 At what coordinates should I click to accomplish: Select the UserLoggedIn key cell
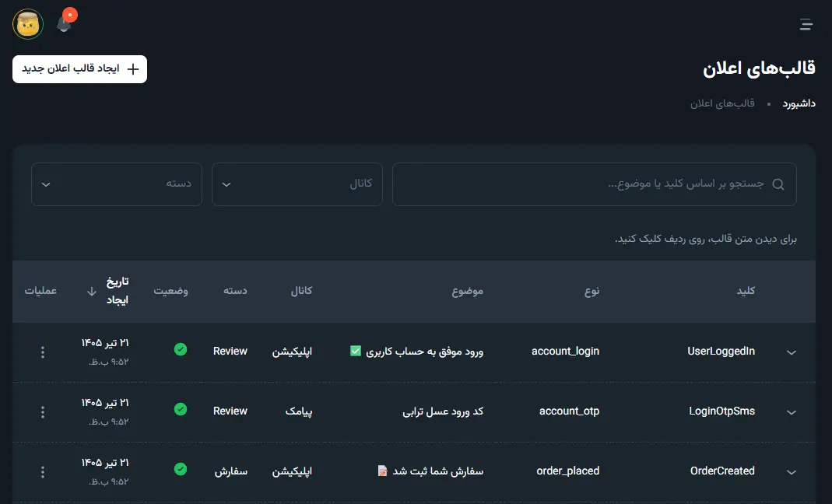pos(721,352)
